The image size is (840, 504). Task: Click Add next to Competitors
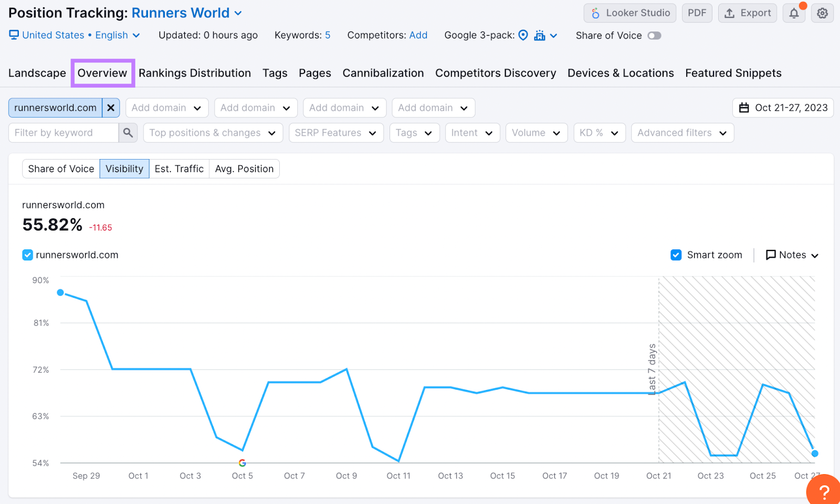(x=418, y=35)
